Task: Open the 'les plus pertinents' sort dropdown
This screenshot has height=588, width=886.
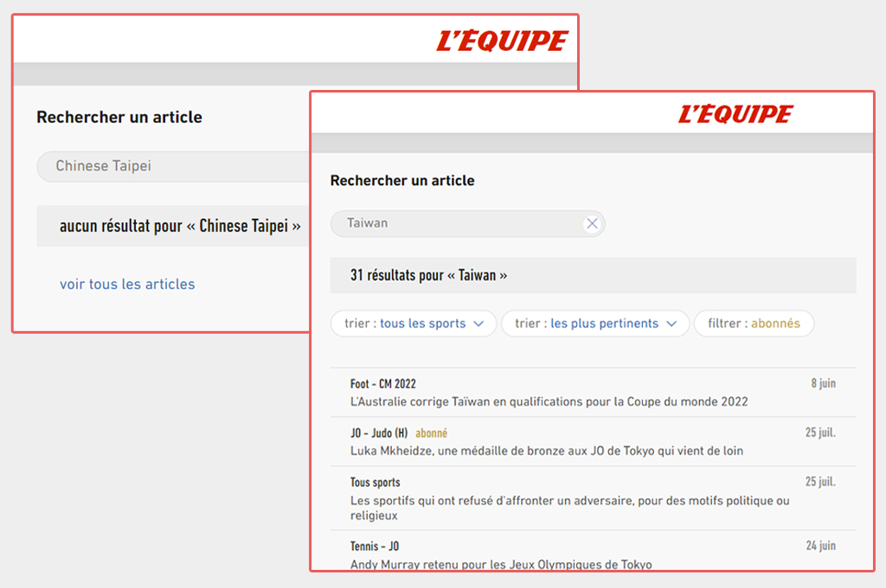Action: click(595, 323)
